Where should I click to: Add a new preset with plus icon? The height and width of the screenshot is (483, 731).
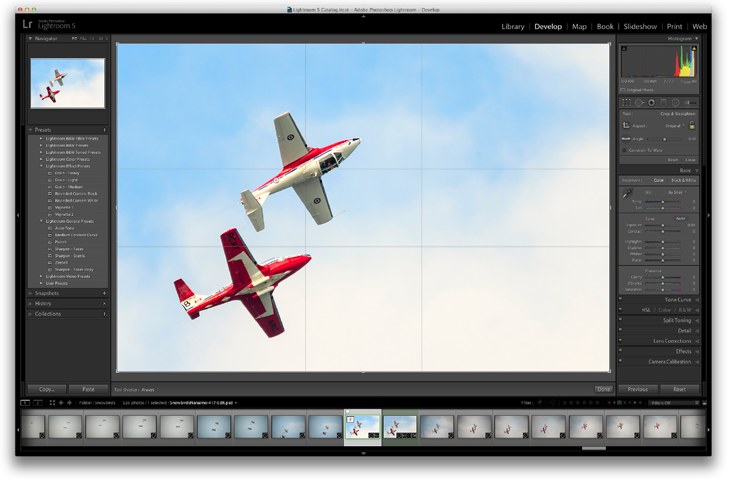104,130
